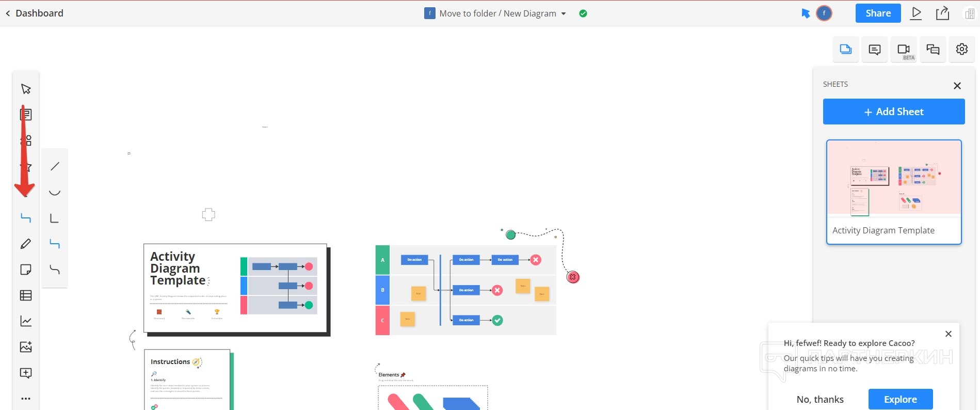This screenshot has height=410, width=980.
Task: Choose the straight line style
Action: [x=55, y=166]
